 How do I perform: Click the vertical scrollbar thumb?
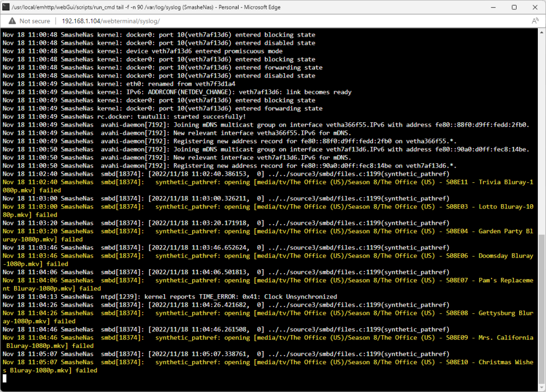pyautogui.click(x=542, y=308)
